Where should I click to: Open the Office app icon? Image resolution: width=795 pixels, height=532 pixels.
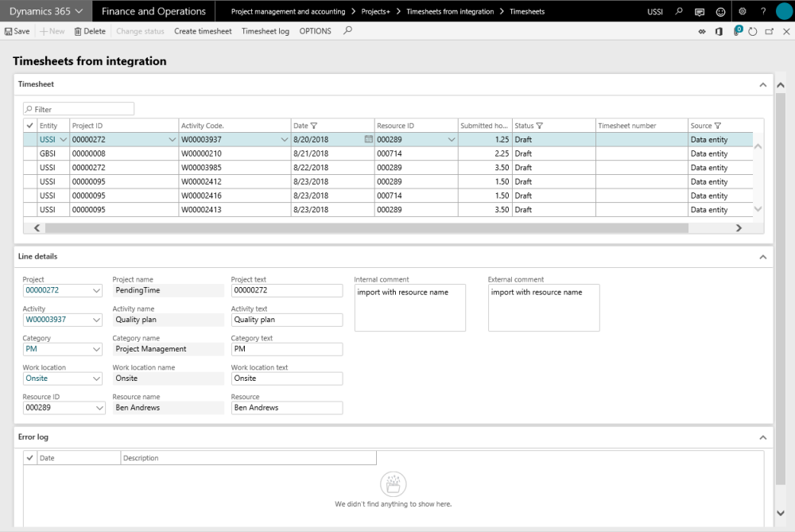719,32
